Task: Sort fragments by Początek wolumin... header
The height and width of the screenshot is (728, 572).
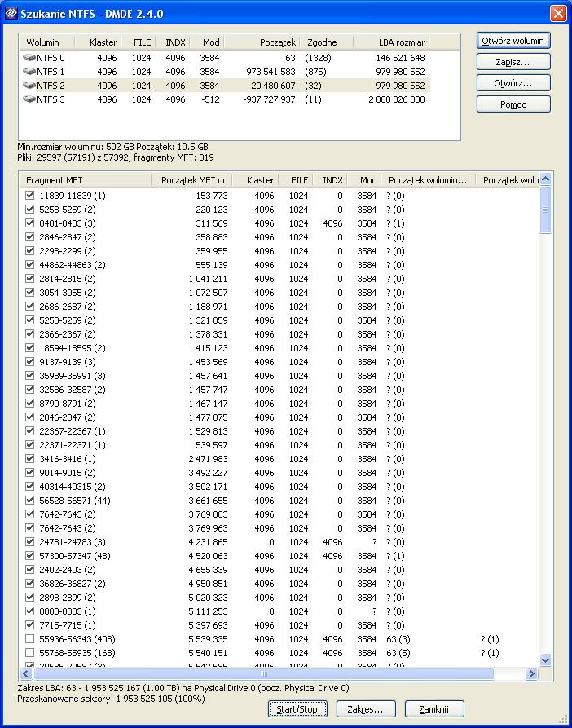Action: point(429,180)
